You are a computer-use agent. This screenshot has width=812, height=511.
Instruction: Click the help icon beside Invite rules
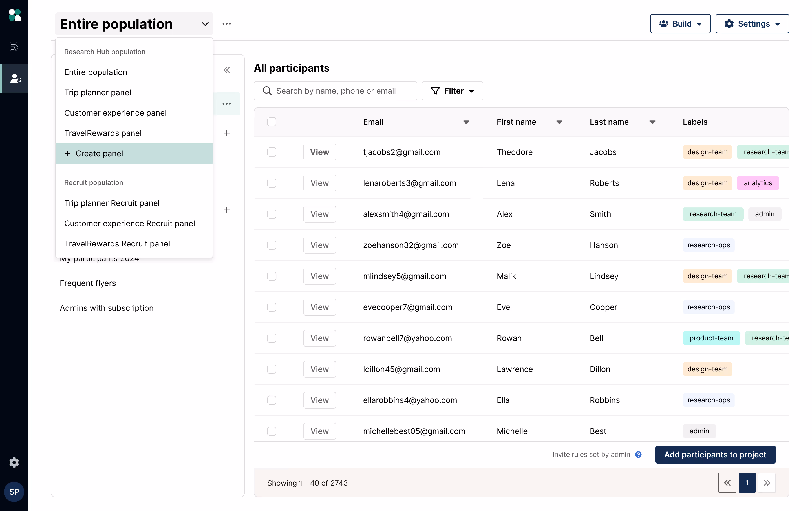pos(638,454)
